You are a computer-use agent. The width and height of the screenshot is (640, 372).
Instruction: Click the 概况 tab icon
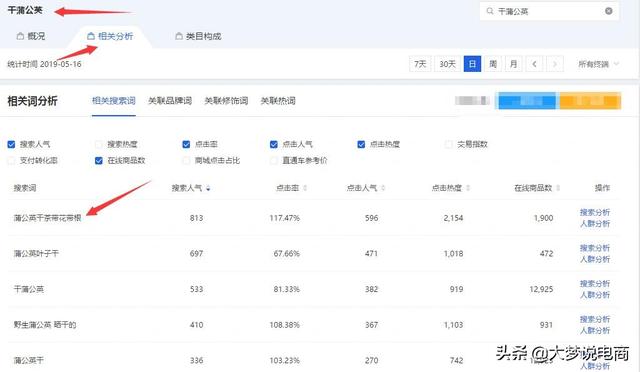(x=20, y=36)
